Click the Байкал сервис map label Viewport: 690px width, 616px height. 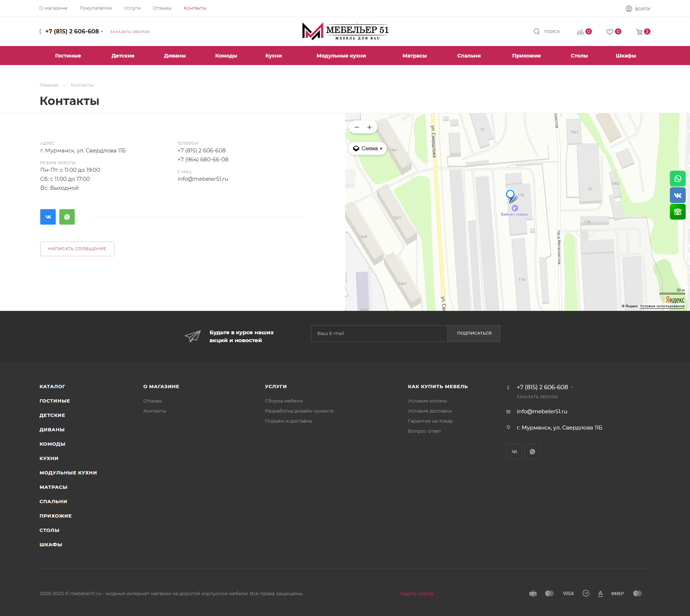point(515,214)
